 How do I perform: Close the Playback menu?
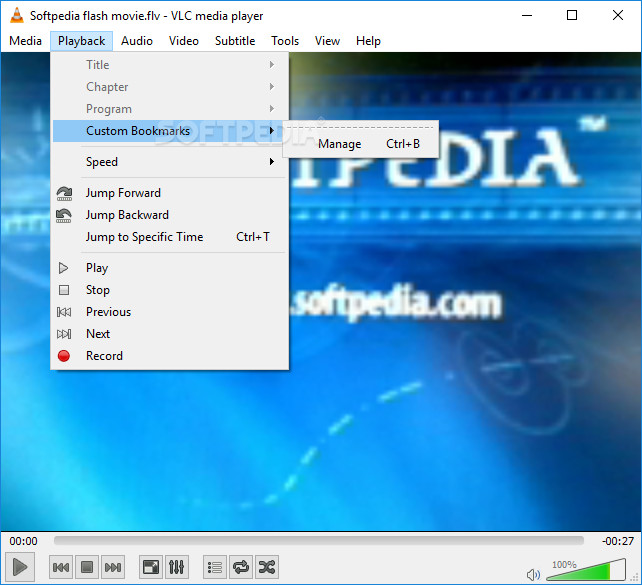(81, 41)
